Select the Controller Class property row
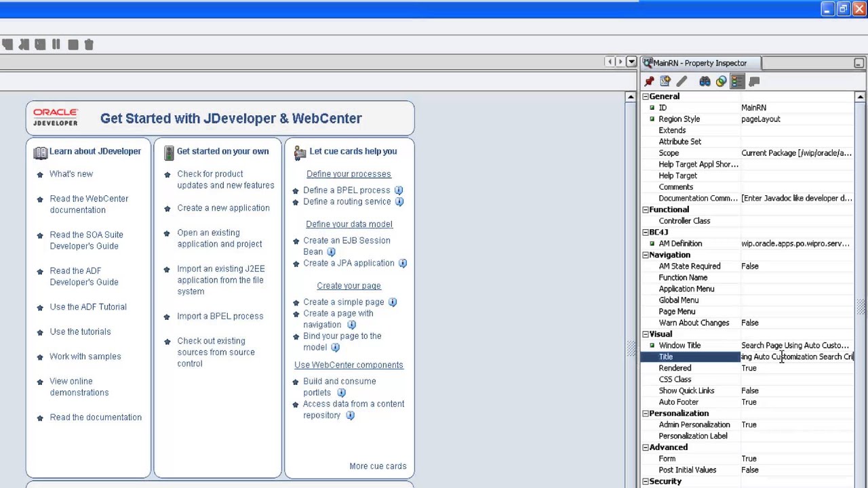Viewport: 868px width, 488px height. point(747,221)
